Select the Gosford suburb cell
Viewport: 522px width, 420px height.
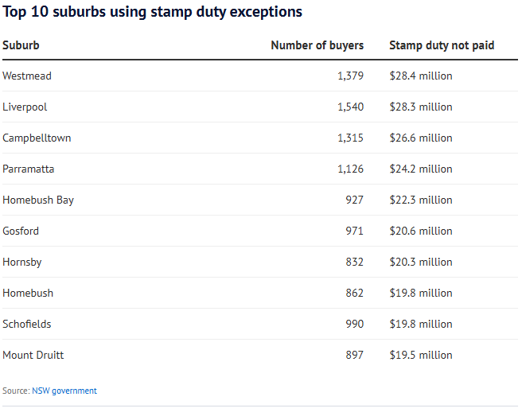21,231
